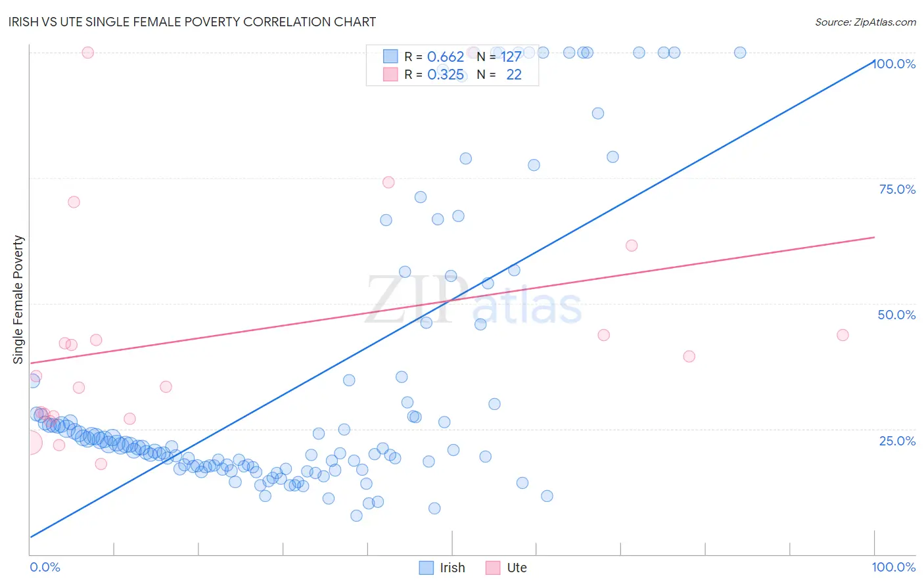Screen dimensions: 924x586
Task: Click the Single Female Poverty axis label
Action: coord(18,300)
